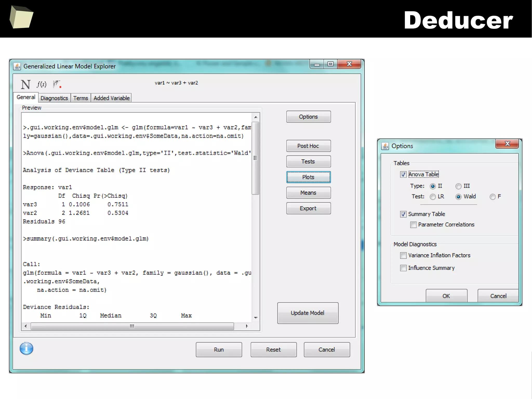The width and height of the screenshot is (532, 399).
Task: Select Type III radio button
Action: click(458, 186)
